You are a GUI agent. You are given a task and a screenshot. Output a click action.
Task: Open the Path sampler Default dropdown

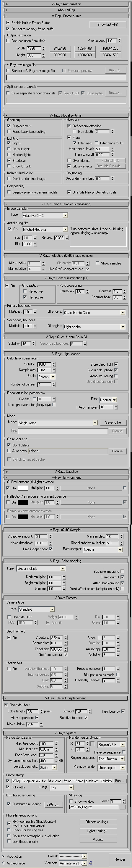click(x=102, y=550)
